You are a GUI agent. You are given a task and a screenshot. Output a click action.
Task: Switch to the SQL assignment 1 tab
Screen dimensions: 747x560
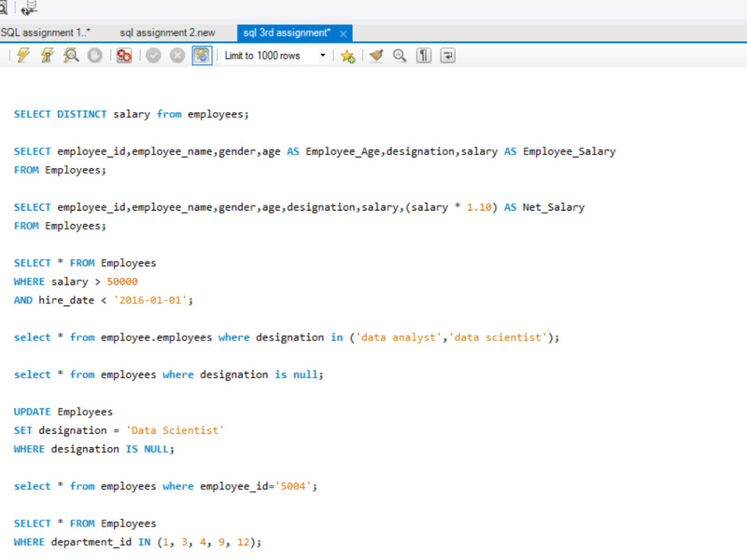click(x=46, y=33)
